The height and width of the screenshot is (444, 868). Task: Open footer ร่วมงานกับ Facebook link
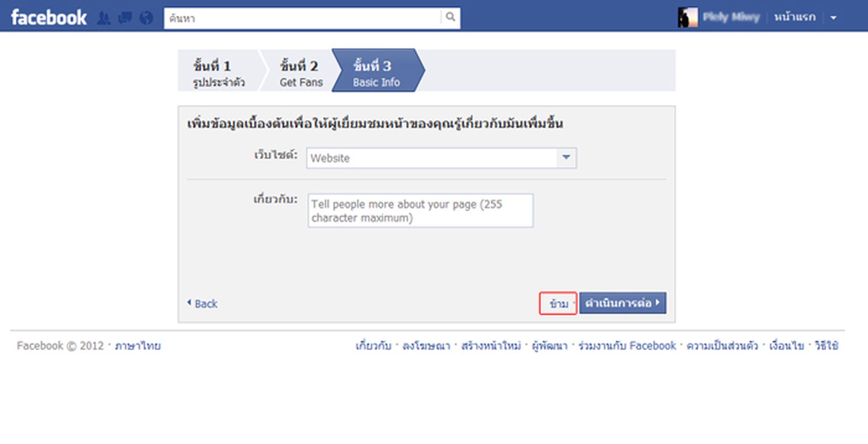click(627, 346)
